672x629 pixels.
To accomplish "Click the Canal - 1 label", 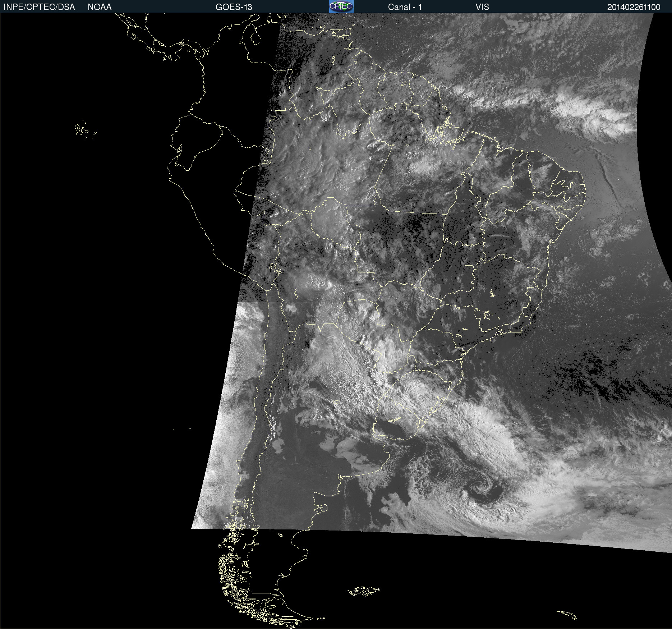I will coord(405,7).
